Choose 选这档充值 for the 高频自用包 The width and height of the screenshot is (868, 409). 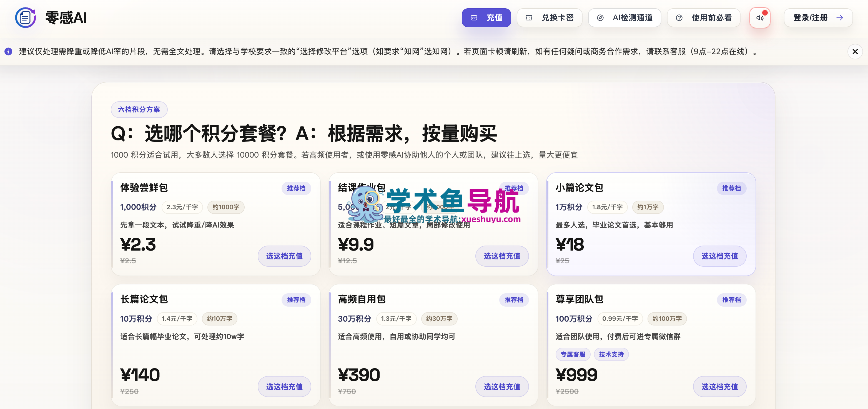point(502,387)
